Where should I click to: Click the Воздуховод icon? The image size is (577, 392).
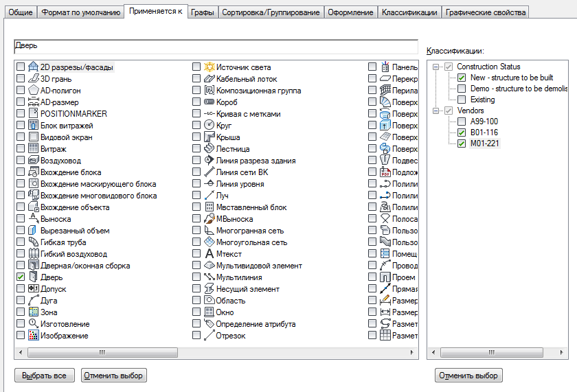(34, 161)
